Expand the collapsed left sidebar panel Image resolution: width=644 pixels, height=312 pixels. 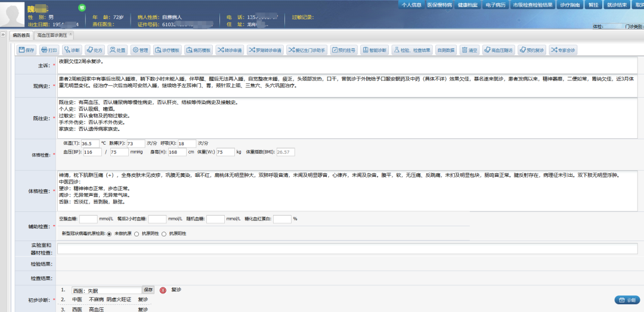(x=4, y=35)
